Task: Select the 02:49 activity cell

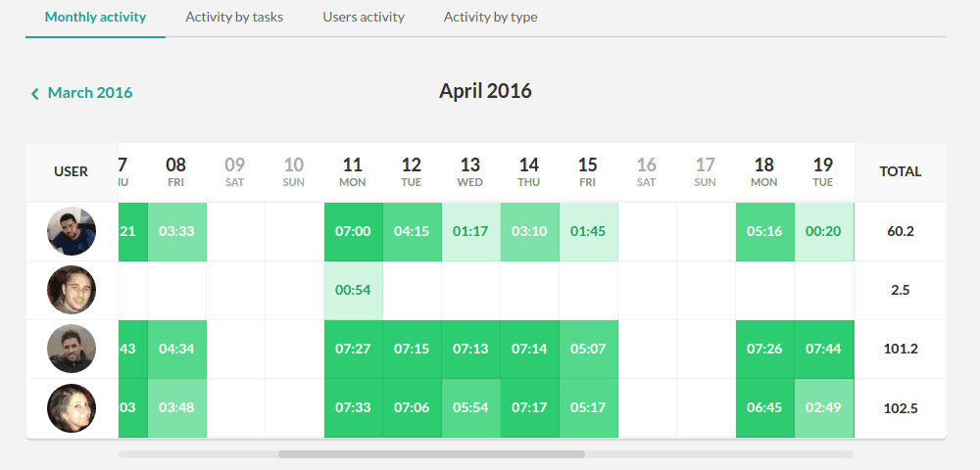Action: coord(823,408)
